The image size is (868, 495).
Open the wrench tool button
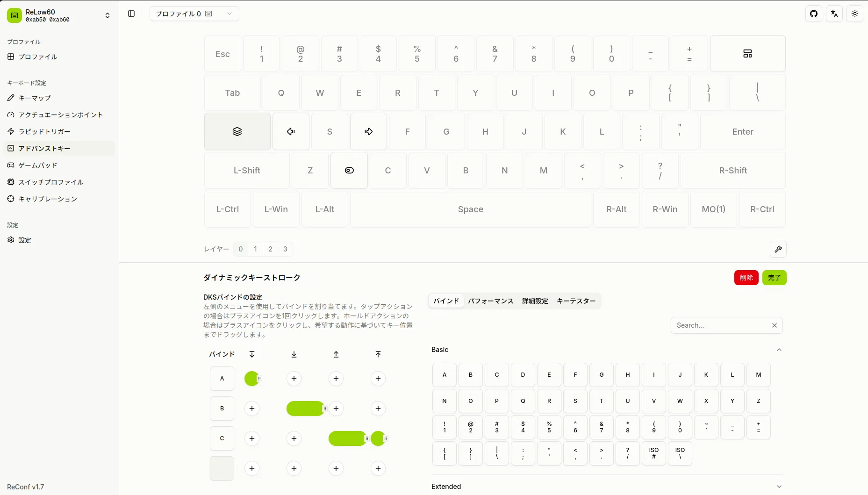pos(778,249)
